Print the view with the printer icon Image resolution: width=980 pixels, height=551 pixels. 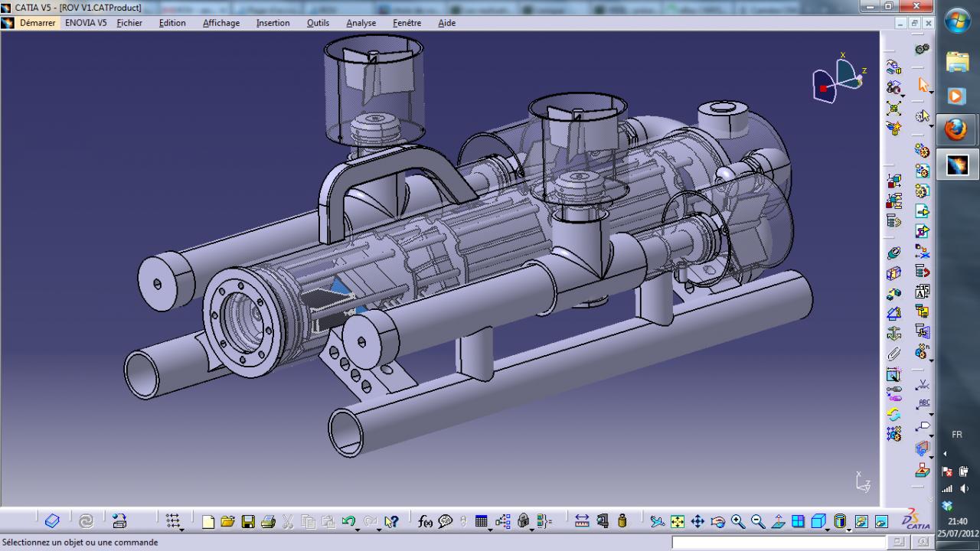pos(268,522)
